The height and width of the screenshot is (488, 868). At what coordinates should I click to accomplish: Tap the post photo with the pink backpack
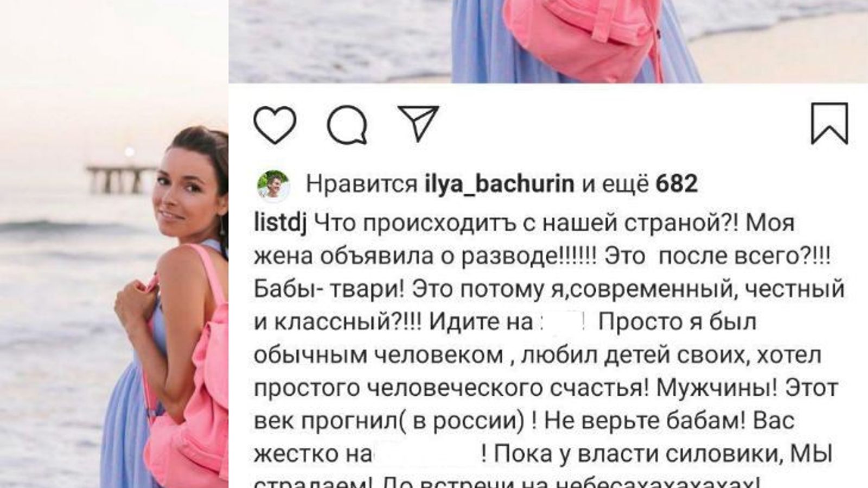(548, 41)
